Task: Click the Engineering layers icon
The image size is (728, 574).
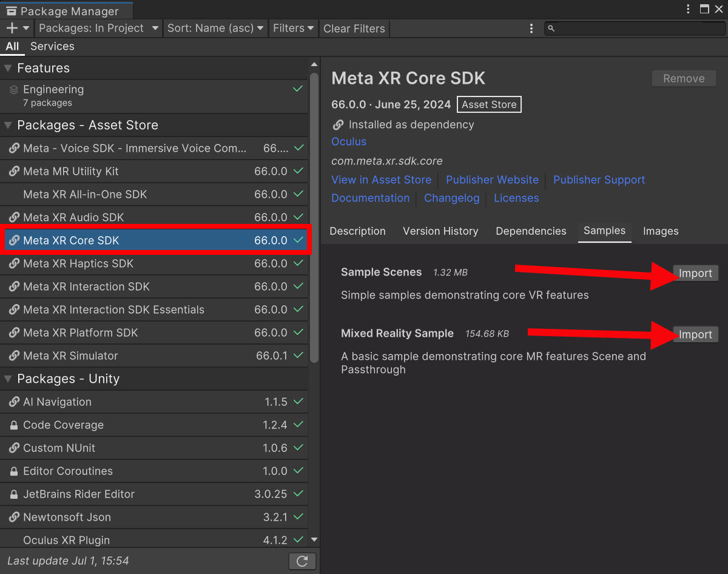Action: (x=14, y=90)
